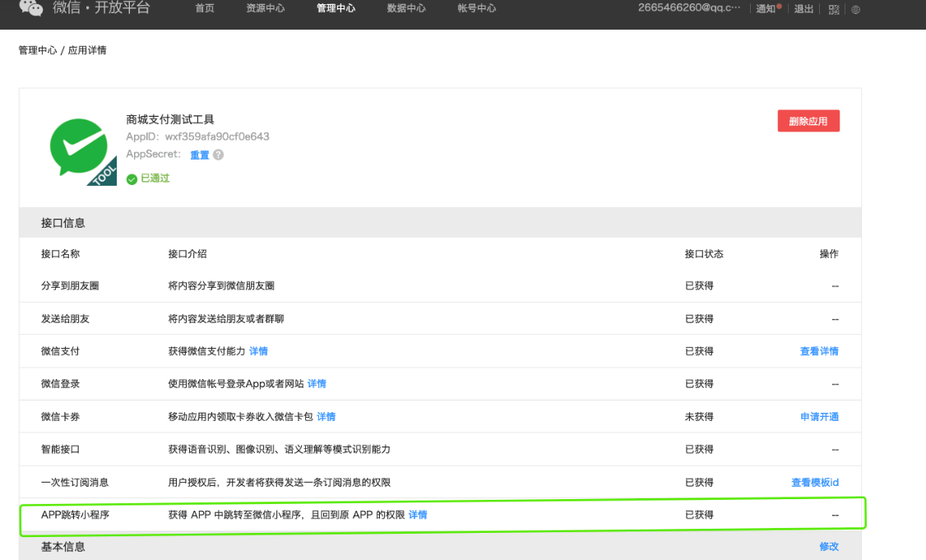Click 重置 next to AppSecret
Viewport: 926px width, 560px height.
(200, 155)
